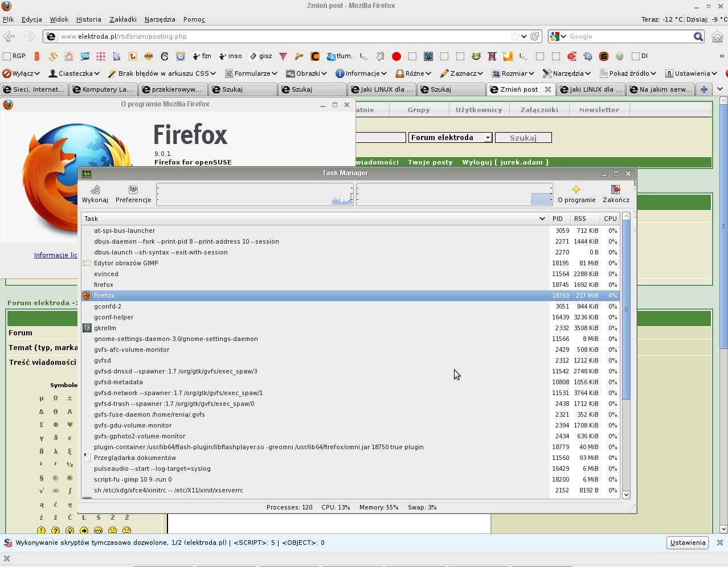Click the search magnifier in Google box
This screenshot has height=567, width=728.
(698, 36)
